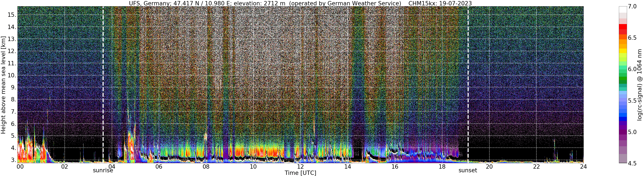644x177 pixels.
Task: Click the white top band of the colorbar
Action: click(623, 9)
